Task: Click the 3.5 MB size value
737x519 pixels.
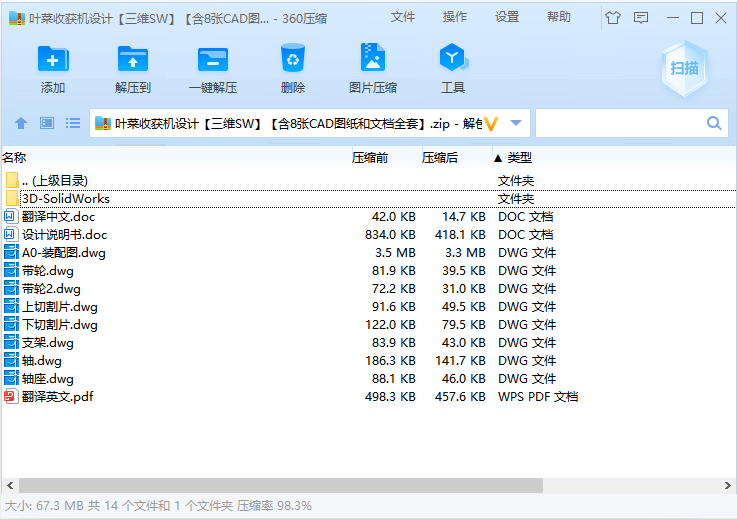Action: point(395,252)
